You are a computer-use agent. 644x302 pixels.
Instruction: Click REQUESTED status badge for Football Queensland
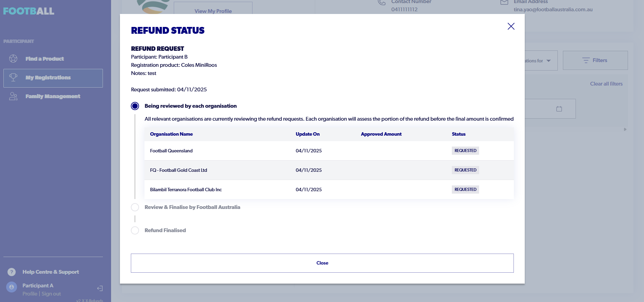[465, 151]
